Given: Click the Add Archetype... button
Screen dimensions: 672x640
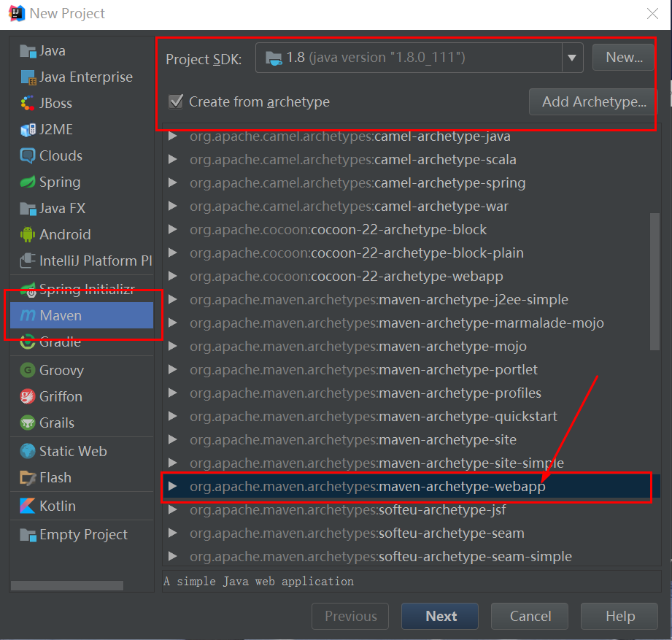Looking at the screenshot, I should tap(593, 102).
